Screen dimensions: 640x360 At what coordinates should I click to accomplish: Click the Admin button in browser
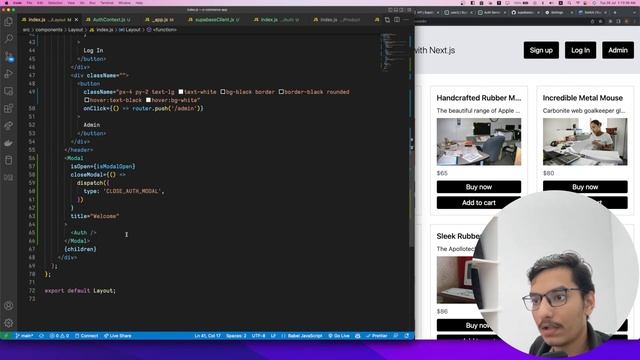618,50
